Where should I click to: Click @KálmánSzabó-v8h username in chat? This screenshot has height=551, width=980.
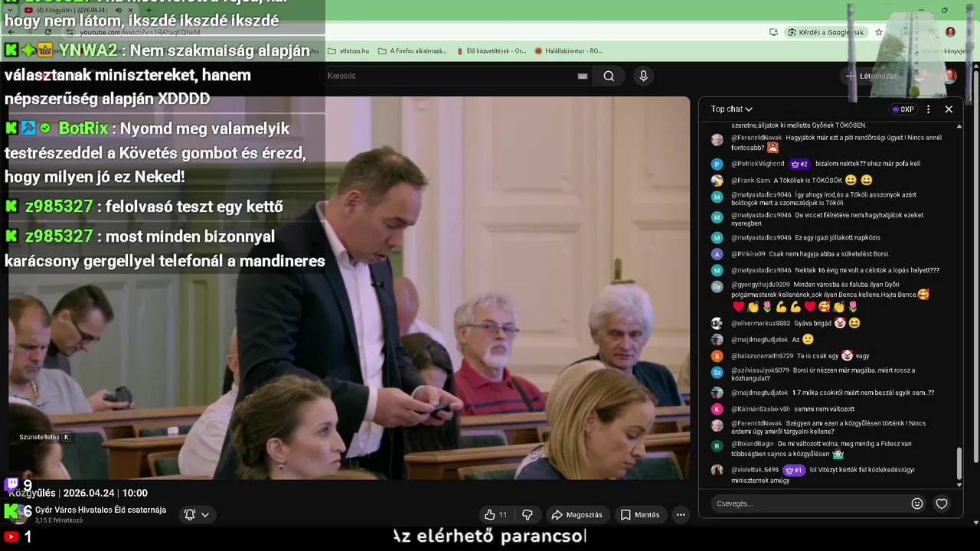point(760,409)
